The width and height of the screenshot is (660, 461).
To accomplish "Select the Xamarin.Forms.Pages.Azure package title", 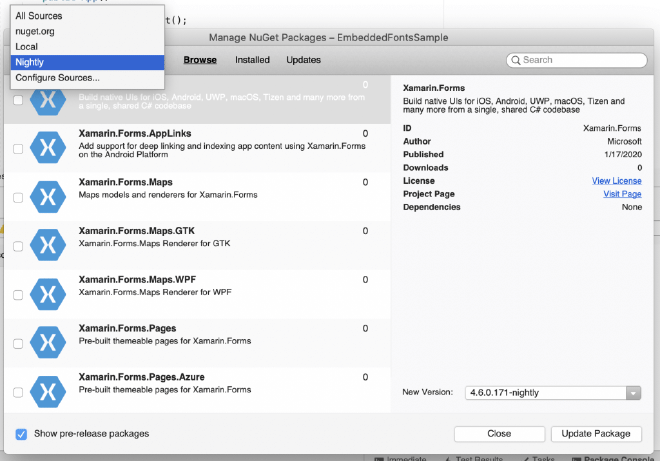I will pyautogui.click(x=141, y=377).
